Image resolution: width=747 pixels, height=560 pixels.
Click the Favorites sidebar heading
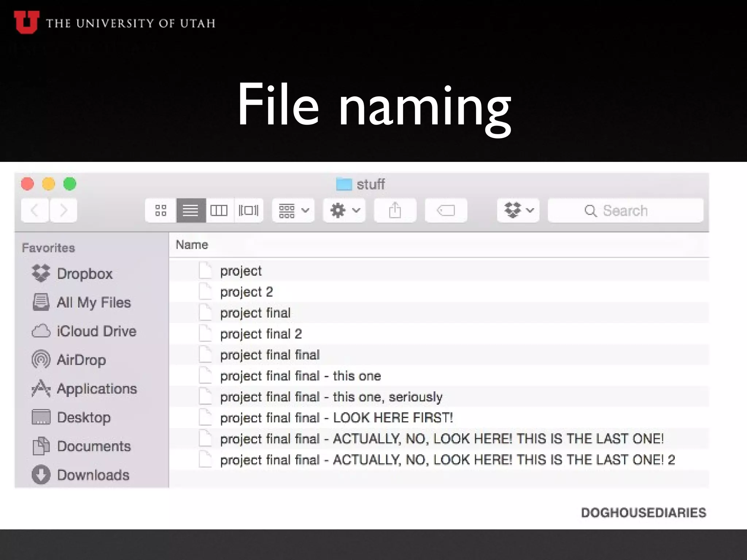point(49,248)
